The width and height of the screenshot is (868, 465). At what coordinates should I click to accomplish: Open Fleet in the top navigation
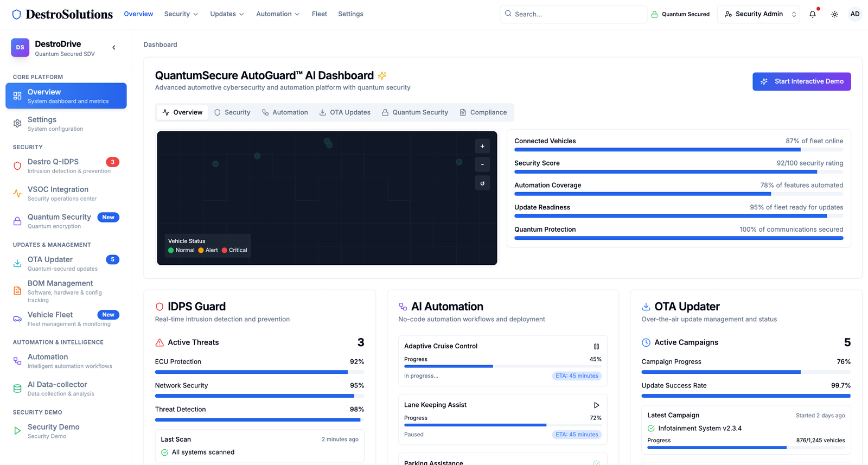tap(320, 14)
